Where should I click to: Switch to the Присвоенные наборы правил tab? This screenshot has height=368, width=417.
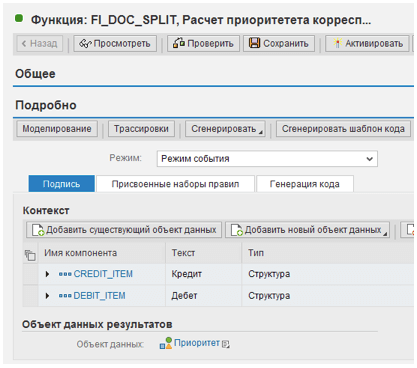[x=175, y=184]
